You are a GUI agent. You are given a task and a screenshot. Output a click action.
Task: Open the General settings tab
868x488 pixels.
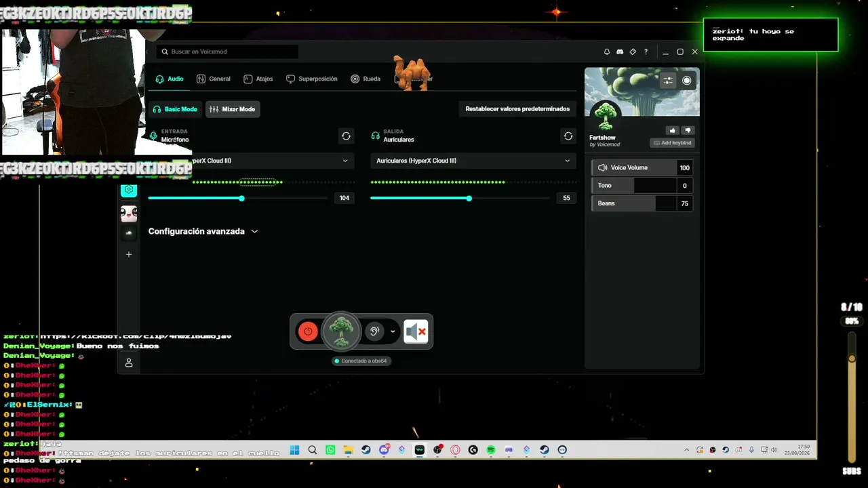pos(214,79)
